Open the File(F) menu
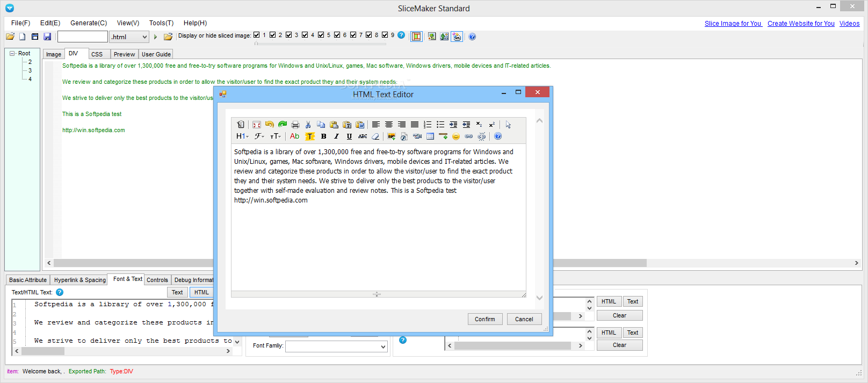The image size is (868, 383). (x=20, y=23)
